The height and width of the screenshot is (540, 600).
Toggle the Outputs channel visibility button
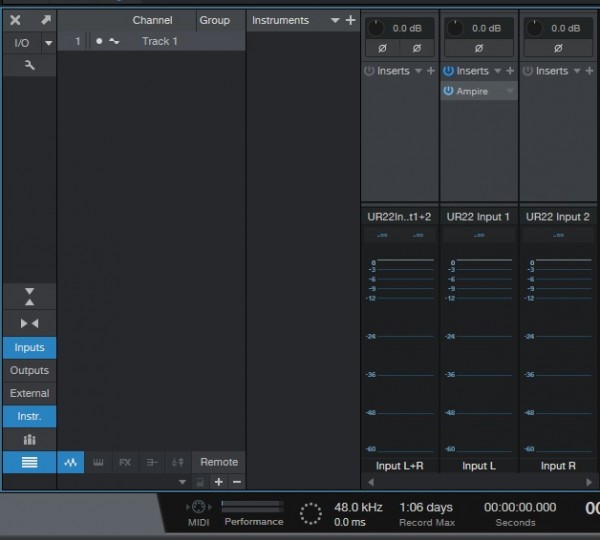click(x=29, y=370)
